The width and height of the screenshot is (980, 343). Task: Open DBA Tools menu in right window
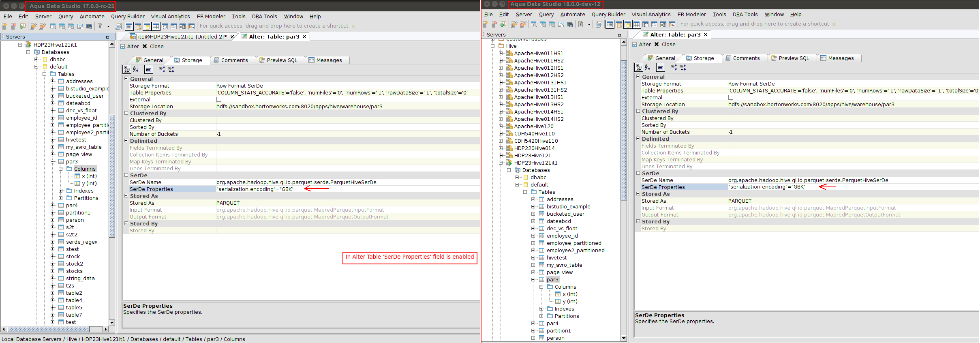[x=745, y=15]
